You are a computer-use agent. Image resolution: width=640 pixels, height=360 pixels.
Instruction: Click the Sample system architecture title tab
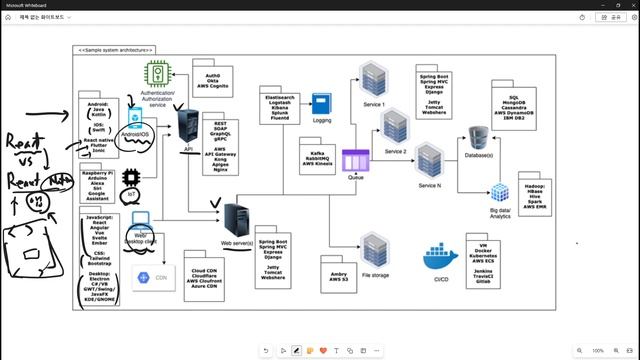[x=114, y=50]
